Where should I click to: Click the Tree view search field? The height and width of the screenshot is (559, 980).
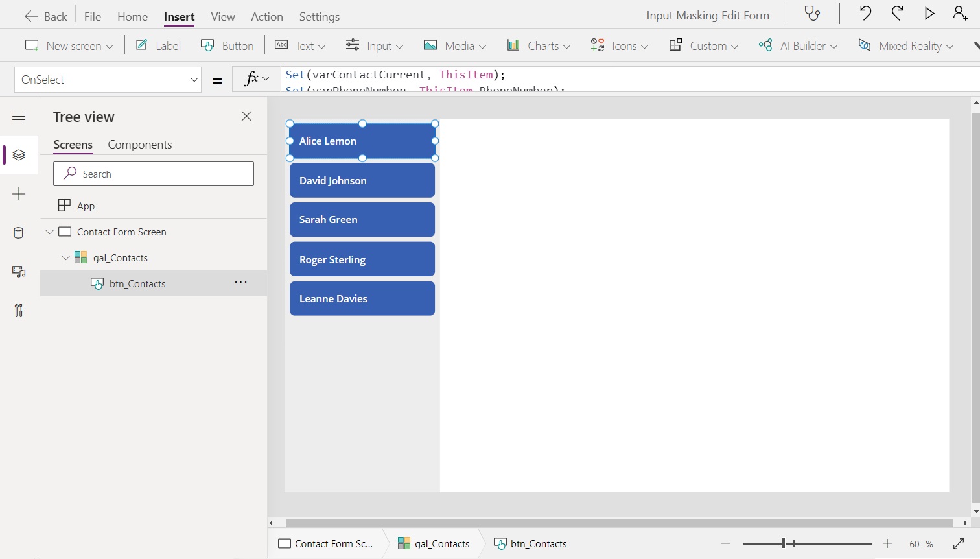[154, 174]
